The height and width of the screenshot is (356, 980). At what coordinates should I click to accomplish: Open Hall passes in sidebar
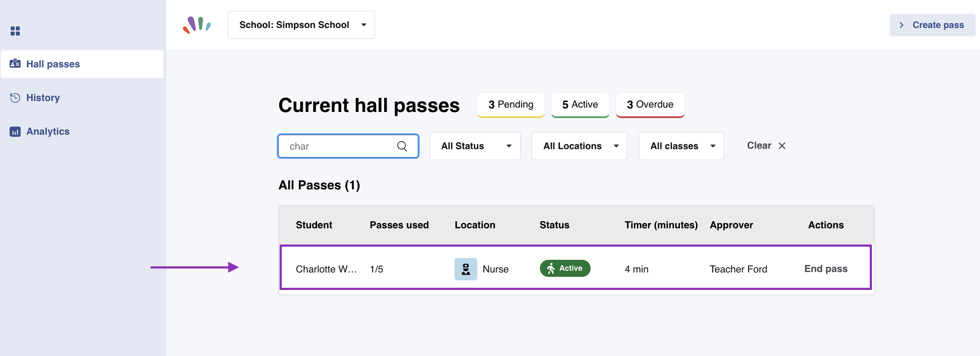click(82, 64)
